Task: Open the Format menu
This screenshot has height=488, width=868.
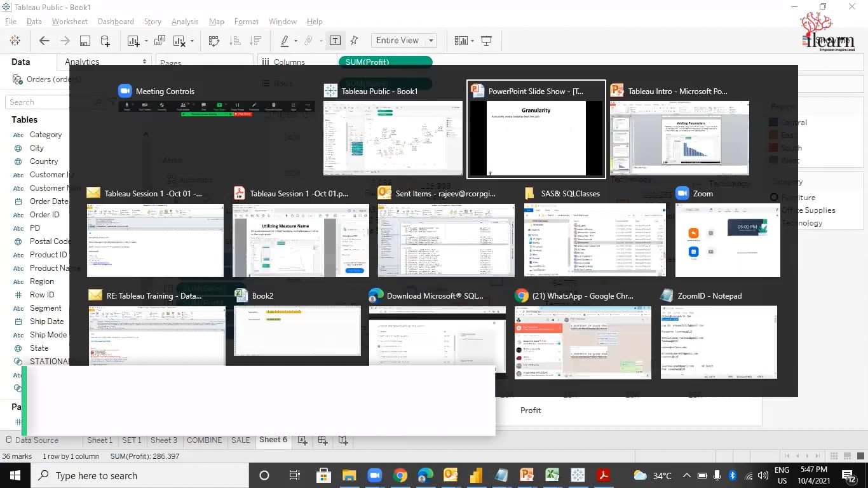Action: coord(246,22)
